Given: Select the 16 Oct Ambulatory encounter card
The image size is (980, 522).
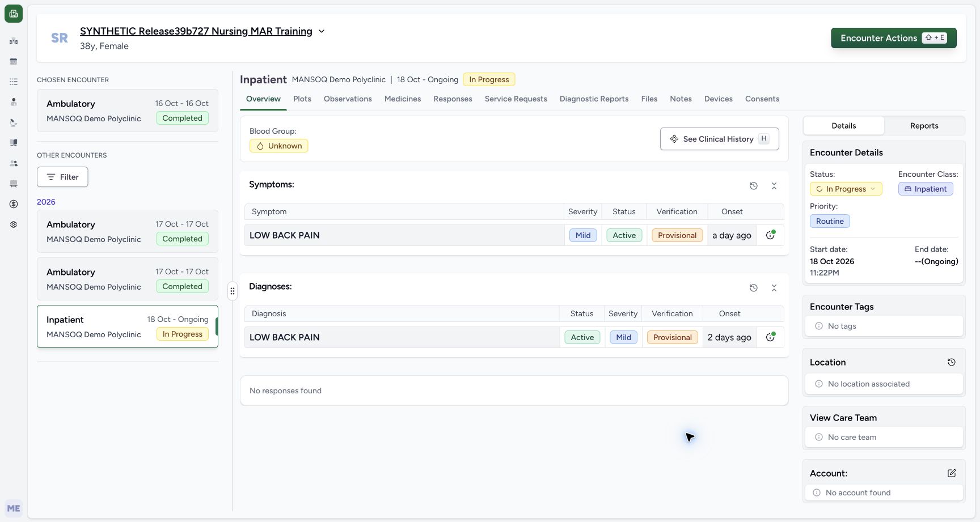Looking at the screenshot, I should [128, 111].
